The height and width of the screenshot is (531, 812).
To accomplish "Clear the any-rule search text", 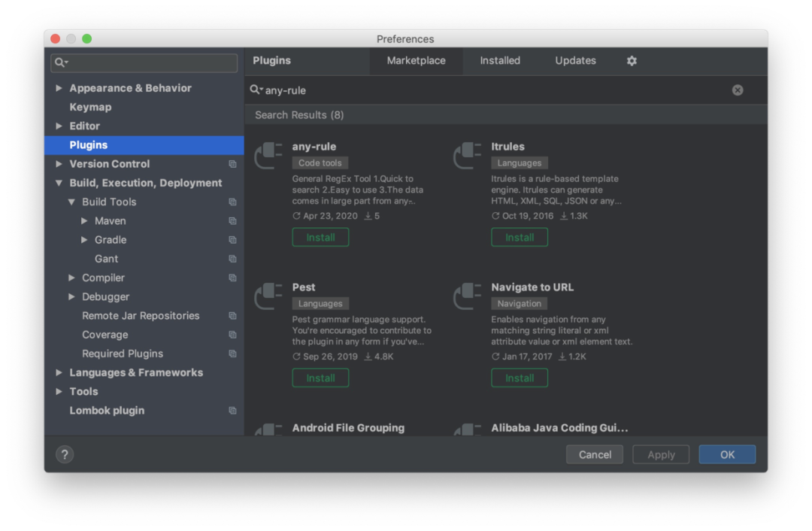I will coord(738,90).
